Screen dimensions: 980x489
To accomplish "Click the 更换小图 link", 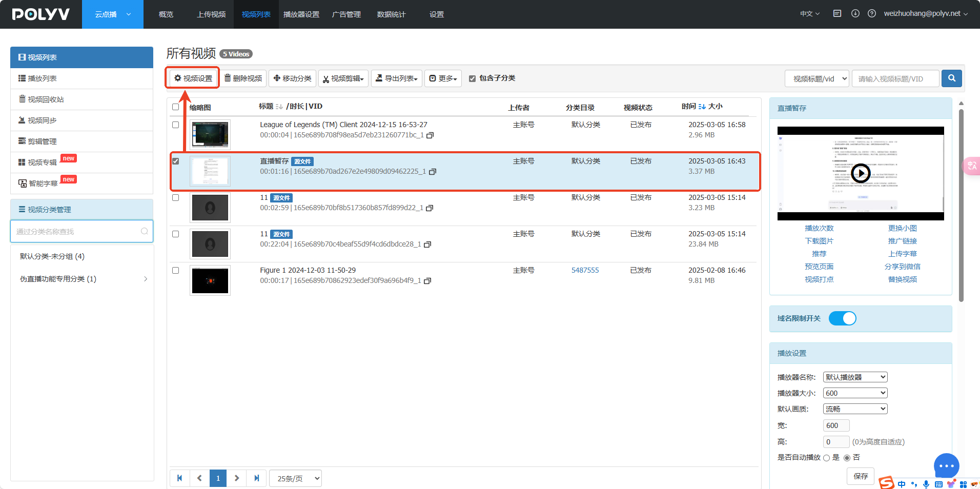I will point(903,228).
